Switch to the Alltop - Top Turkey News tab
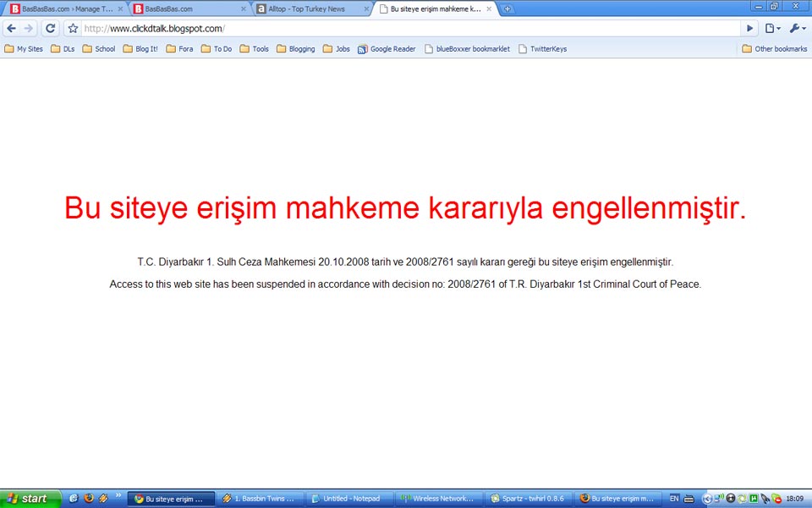The width and height of the screenshot is (812, 508). [309, 9]
